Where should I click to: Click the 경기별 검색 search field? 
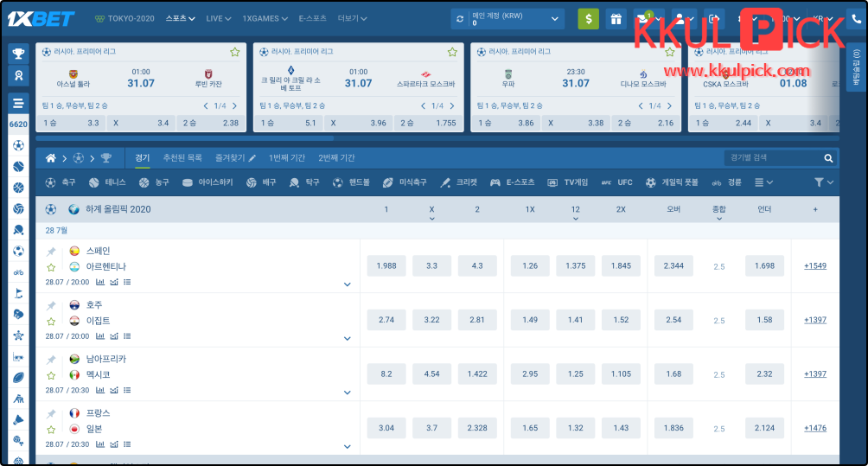click(x=773, y=158)
